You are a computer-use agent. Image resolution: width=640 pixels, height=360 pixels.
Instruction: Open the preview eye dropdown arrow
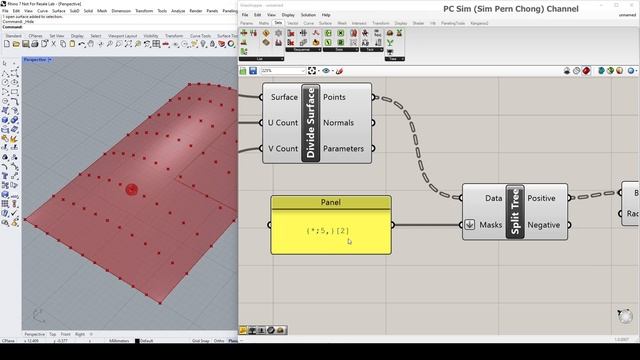click(332, 71)
